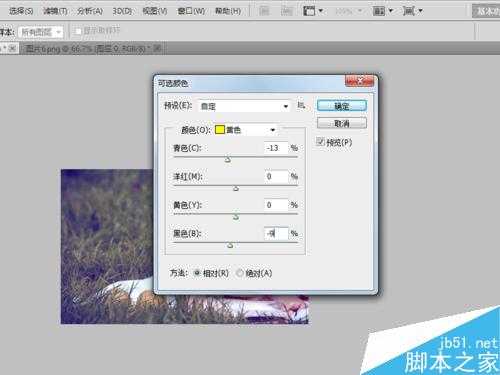
Task: Toggle the 预览(P) checkbox
Action: pyautogui.click(x=320, y=142)
